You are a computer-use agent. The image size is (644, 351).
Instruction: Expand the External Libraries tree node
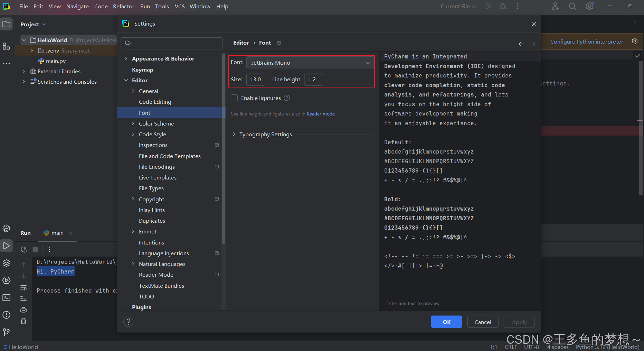(x=23, y=71)
